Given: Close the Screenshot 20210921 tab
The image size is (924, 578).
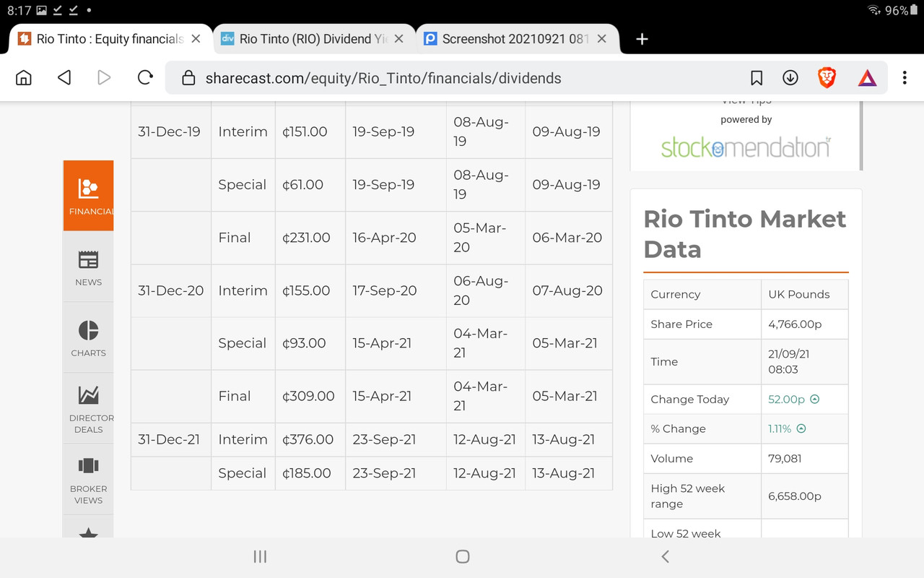Looking at the screenshot, I should point(602,39).
